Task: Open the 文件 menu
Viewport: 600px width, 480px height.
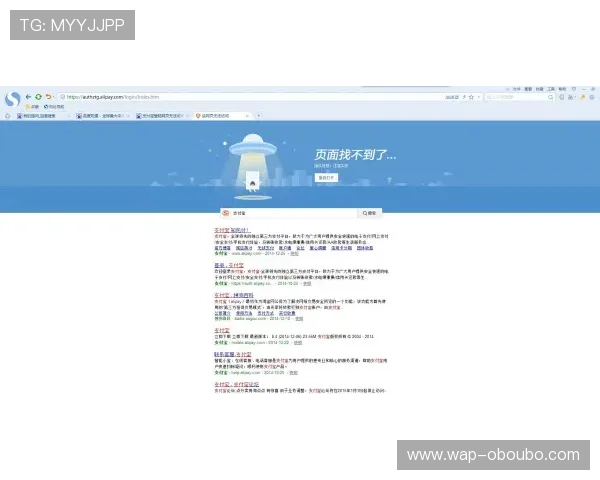Action: [x=517, y=89]
